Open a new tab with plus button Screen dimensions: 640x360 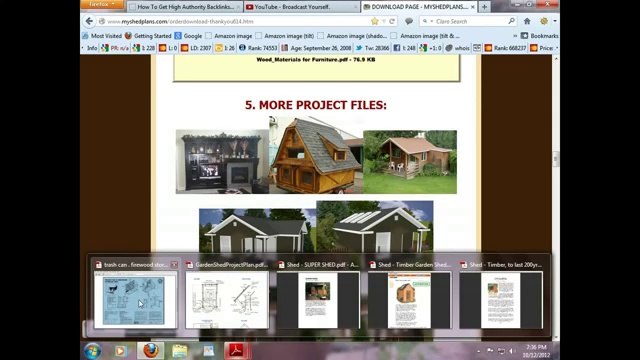pyautogui.click(x=484, y=7)
